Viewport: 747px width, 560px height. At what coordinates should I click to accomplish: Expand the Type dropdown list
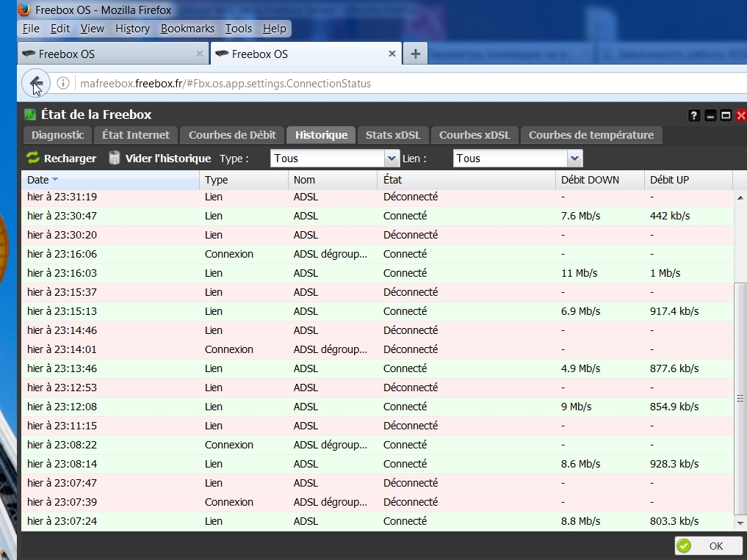(x=391, y=159)
